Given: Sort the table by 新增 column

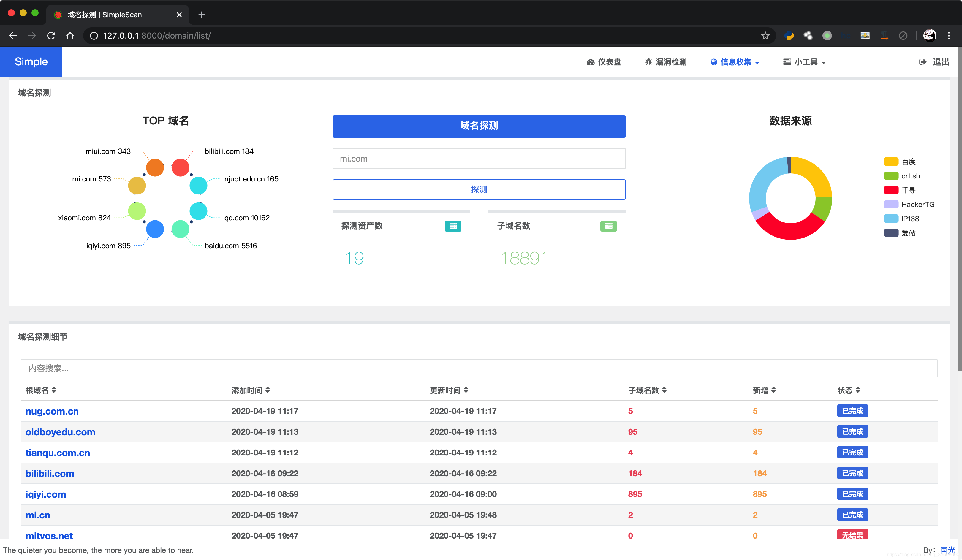Looking at the screenshot, I should point(764,390).
